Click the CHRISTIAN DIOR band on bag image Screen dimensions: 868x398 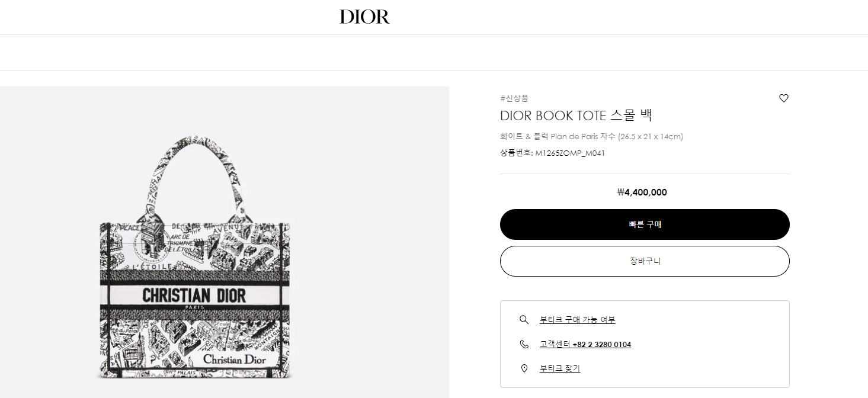coord(194,295)
